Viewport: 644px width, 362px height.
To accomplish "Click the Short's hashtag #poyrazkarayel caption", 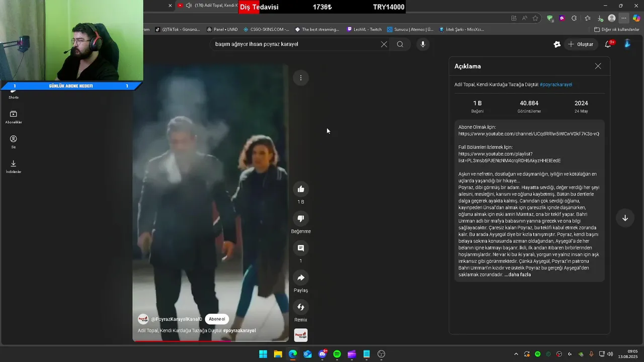I will click(x=239, y=330).
